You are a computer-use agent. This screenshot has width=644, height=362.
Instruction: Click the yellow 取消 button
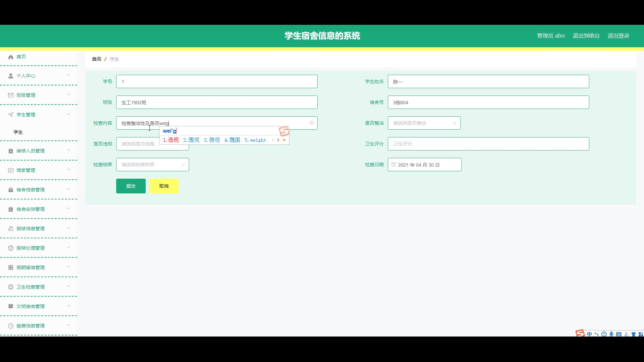(164, 186)
